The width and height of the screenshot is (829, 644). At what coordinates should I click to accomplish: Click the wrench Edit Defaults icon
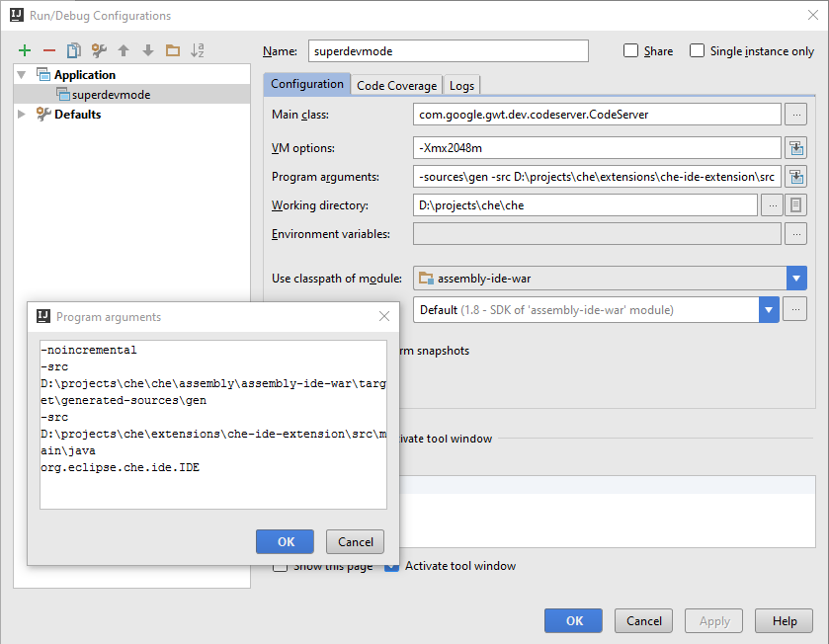pos(98,50)
